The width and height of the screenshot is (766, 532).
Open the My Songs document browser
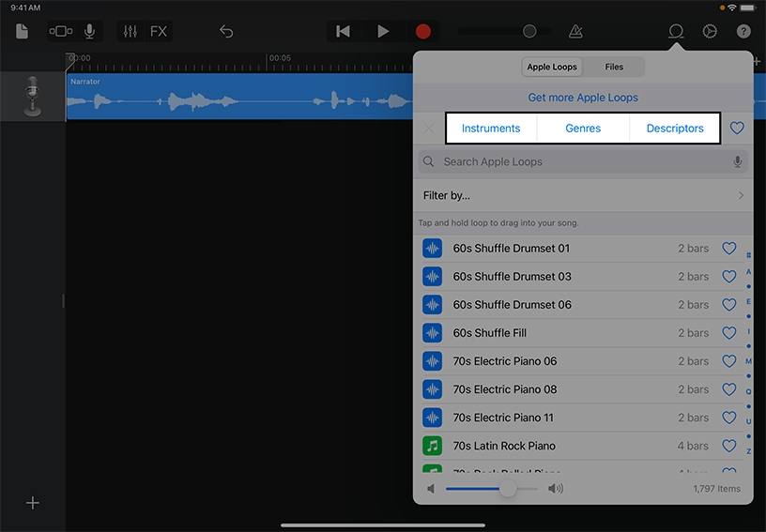coord(22,31)
